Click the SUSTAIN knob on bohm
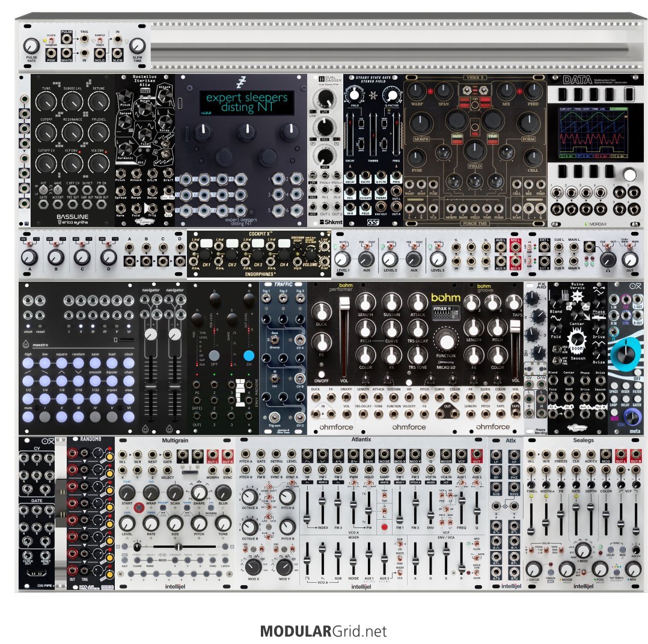648x644 pixels. tap(391, 303)
